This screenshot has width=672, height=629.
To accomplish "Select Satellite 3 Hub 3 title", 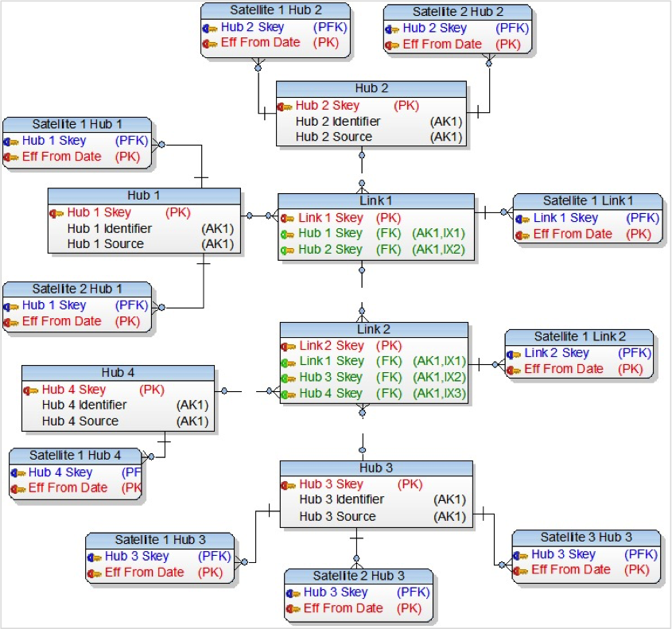I will (x=586, y=538).
